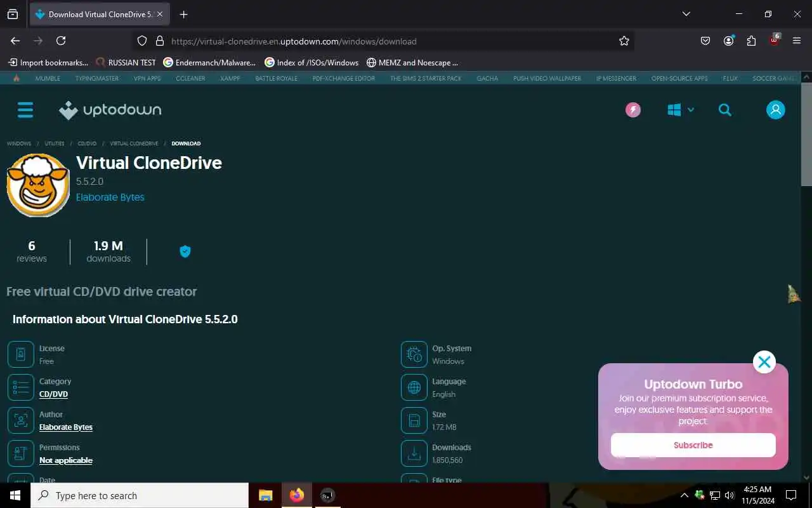The image size is (812, 508).
Task: Open the Elaborate Bytes developer link under title
Action: click(110, 197)
